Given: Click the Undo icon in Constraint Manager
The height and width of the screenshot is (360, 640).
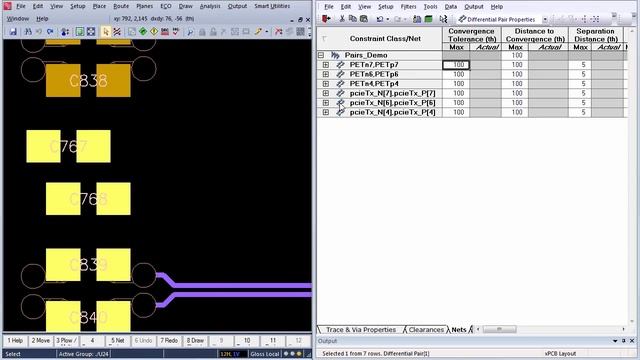Looking at the screenshot, I should pyautogui.click(x=380, y=19).
